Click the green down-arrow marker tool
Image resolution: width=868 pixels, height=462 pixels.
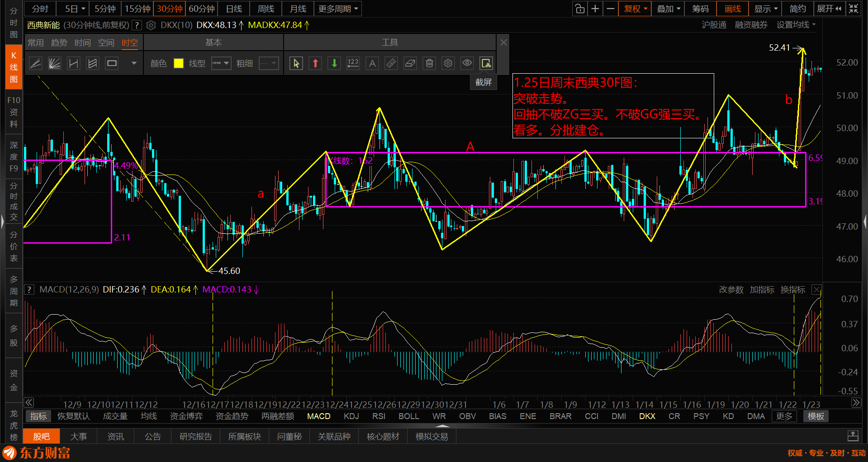[334, 63]
